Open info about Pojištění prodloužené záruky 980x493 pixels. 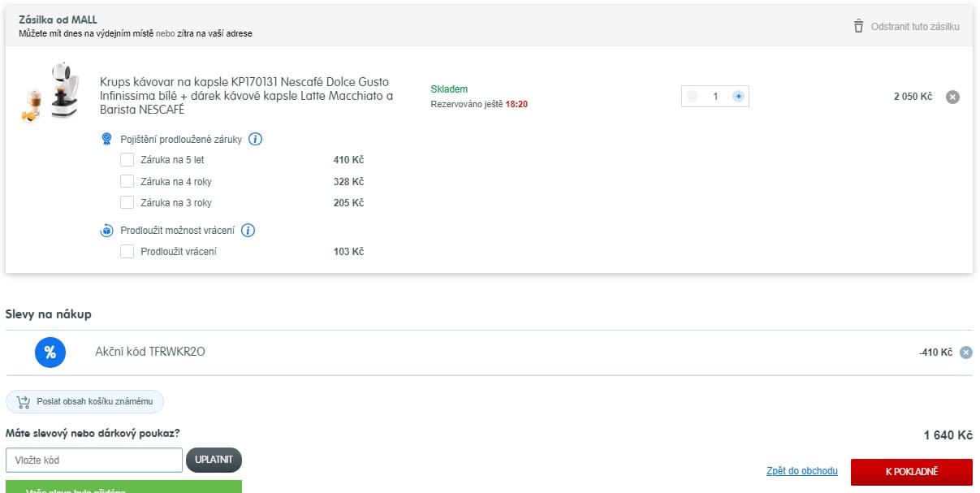tap(255, 139)
